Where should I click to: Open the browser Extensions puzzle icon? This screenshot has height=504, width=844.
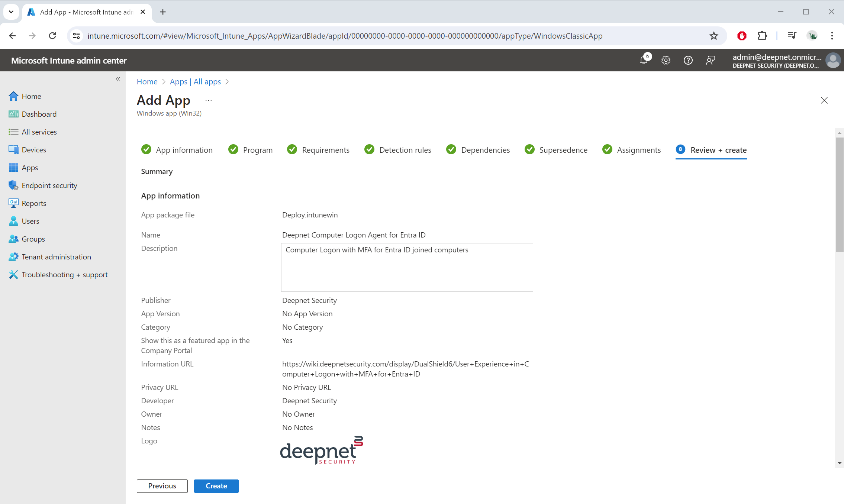(762, 36)
